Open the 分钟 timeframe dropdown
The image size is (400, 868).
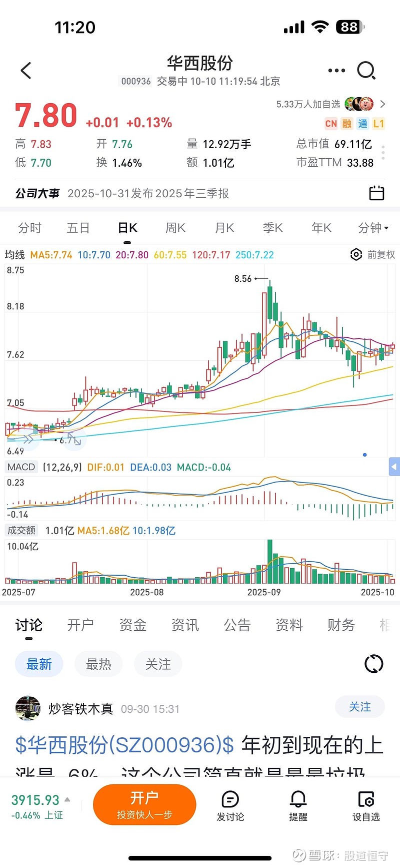coord(373,228)
